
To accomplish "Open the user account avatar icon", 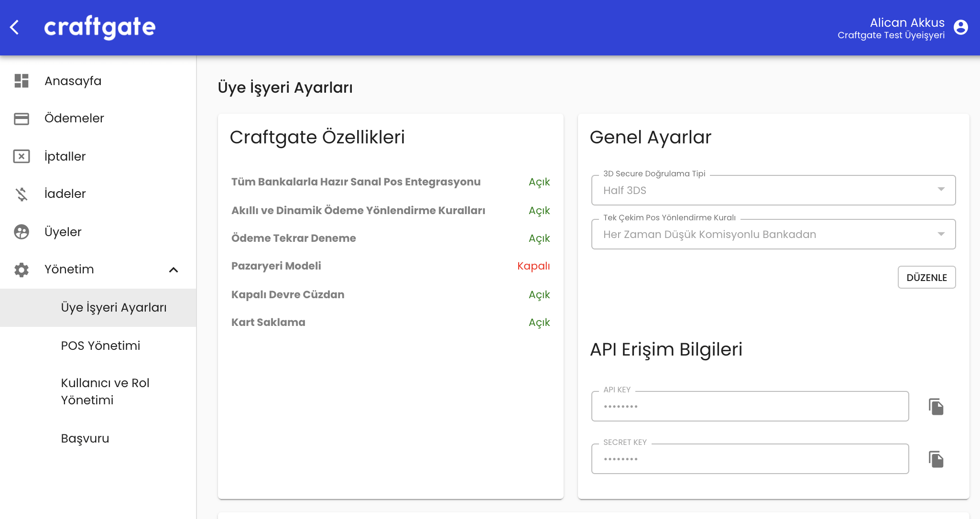I will click(x=960, y=27).
